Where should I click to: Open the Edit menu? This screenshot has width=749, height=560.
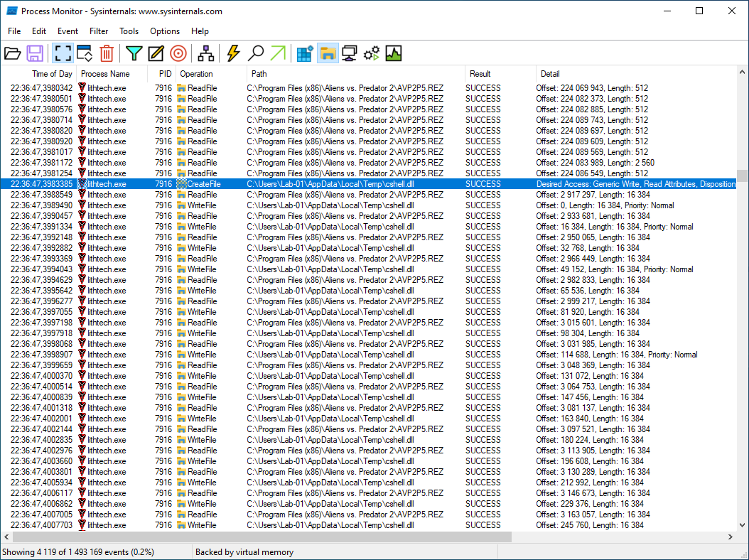pyautogui.click(x=39, y=31)
